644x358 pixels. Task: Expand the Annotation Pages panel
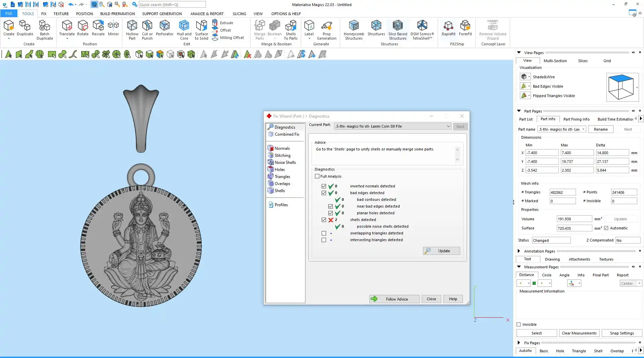(x=519, y=251)
